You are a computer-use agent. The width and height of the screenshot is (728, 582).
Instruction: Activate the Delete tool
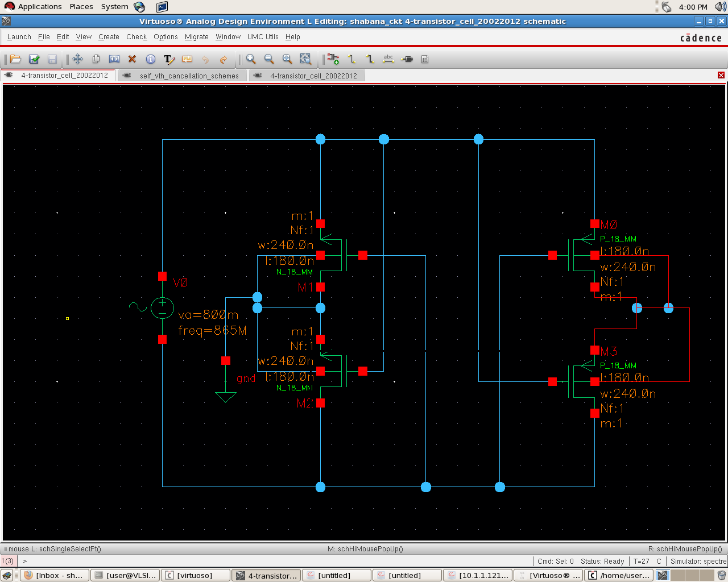[134, 59]
